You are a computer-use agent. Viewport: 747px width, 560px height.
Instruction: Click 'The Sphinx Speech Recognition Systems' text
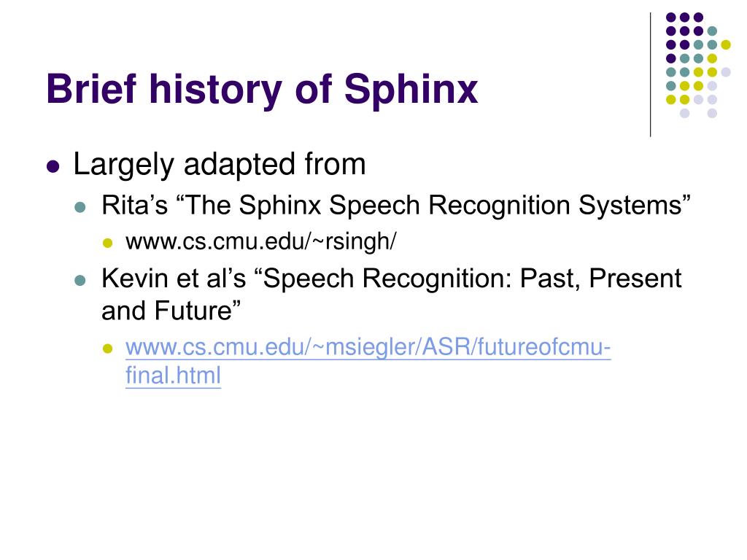(433, 206)
